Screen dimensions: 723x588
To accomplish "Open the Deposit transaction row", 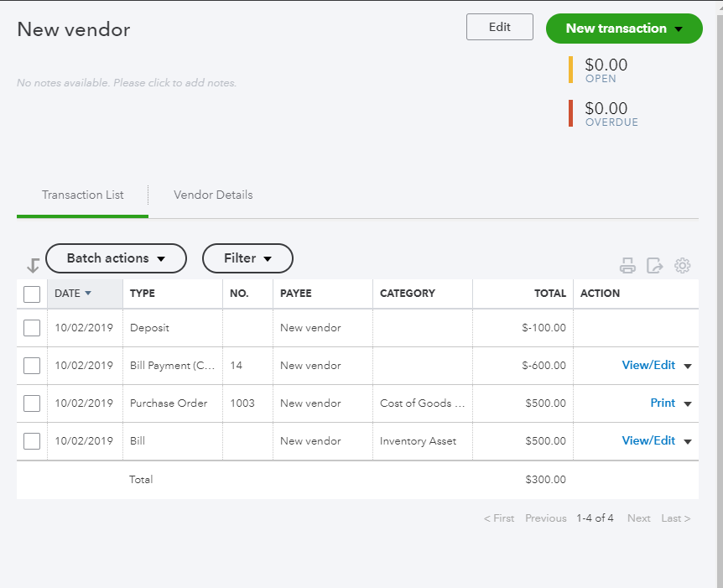I will pyautogui.click(x=357, y=328).
